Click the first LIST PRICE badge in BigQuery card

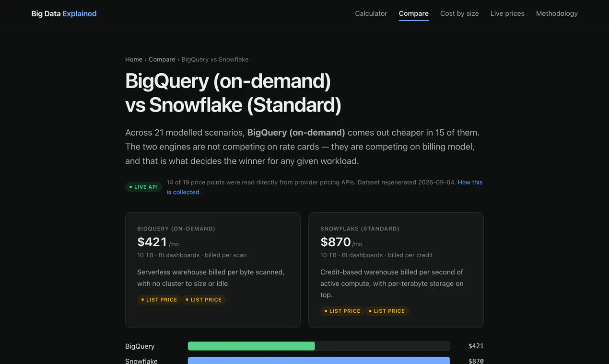159,300
